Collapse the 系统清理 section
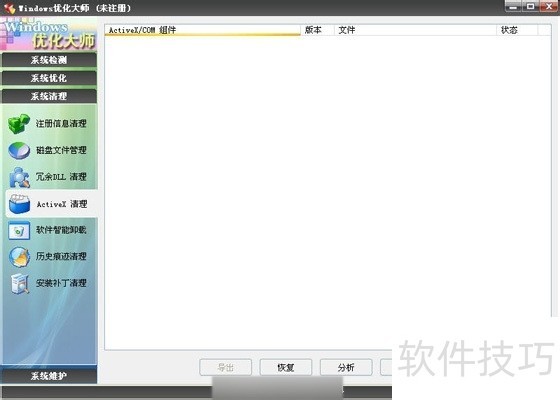 49,96
